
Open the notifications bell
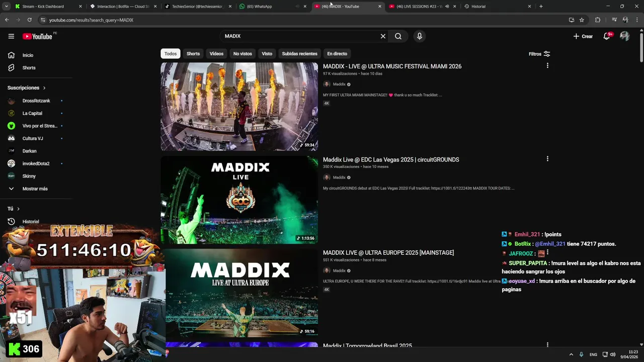point(607,36)
